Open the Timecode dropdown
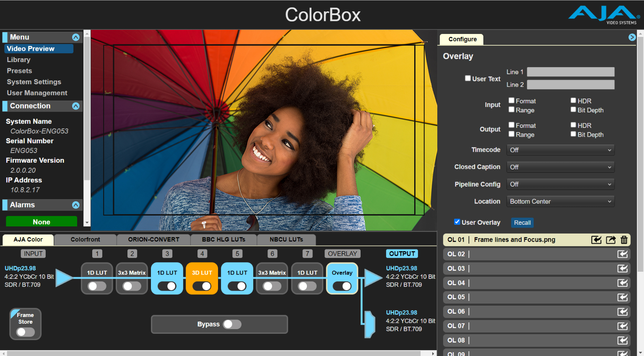The height and width of the screenshot is (356, 644). pyautogui.click(x=560, y=150)
